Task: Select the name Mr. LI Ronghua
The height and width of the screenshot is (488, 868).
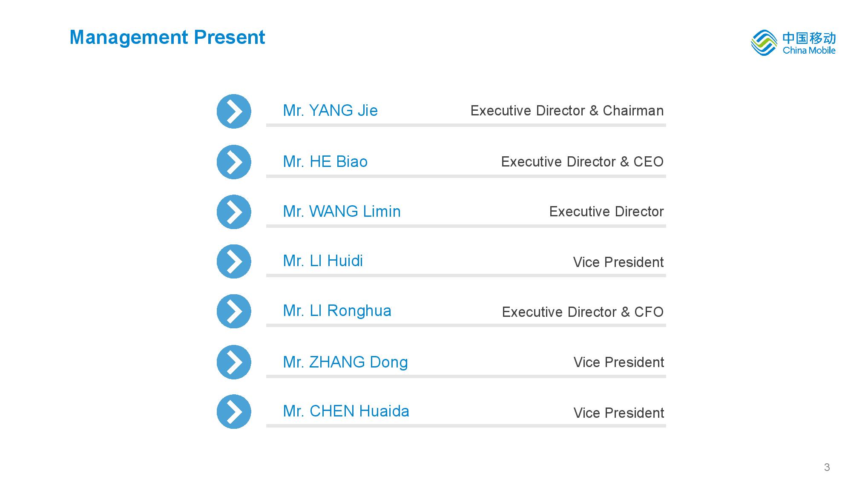Action: (337, 311)
